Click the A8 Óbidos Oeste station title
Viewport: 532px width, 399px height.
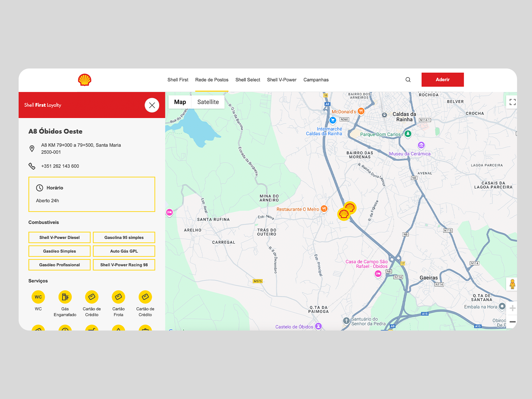56,131
